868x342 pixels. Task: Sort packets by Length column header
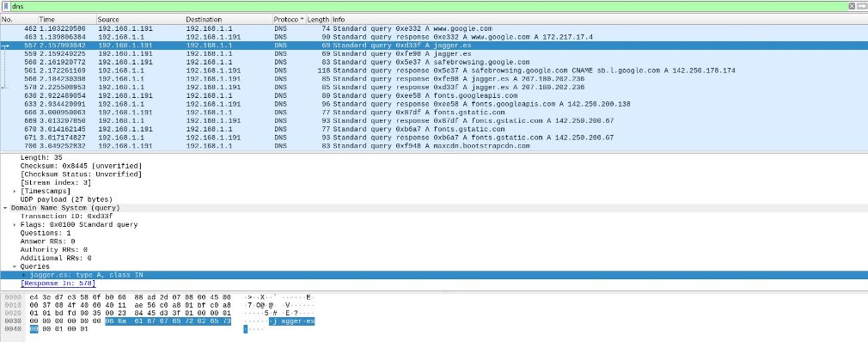click(x=318, y=20)
